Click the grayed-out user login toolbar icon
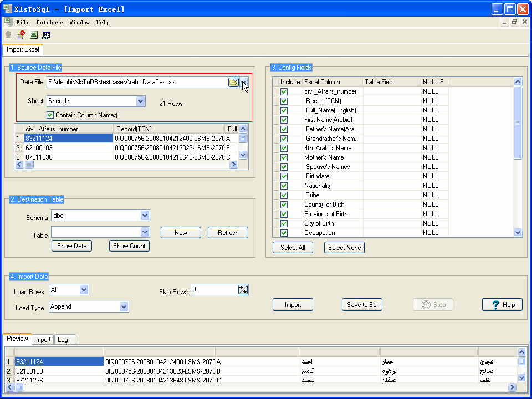The width and height of the screenshot is (532, 399). click(8, 35)
